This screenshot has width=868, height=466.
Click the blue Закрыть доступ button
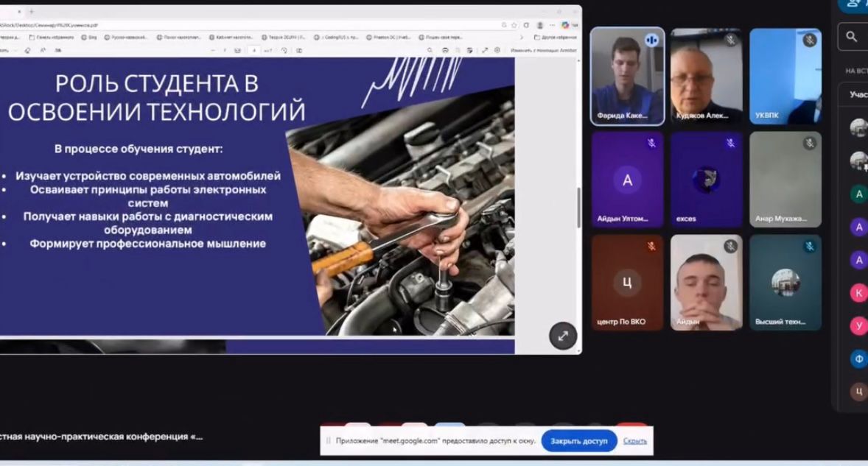pyautogui.click(x=578, y=441)
